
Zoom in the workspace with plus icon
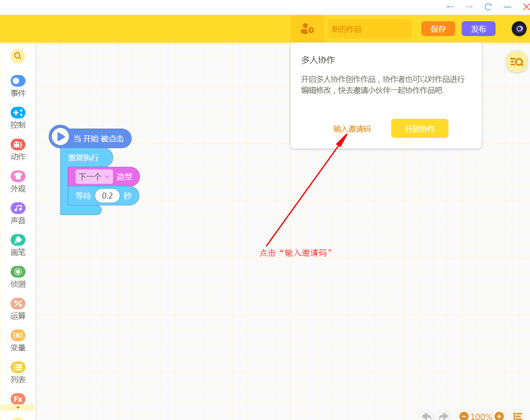point(499,416)
